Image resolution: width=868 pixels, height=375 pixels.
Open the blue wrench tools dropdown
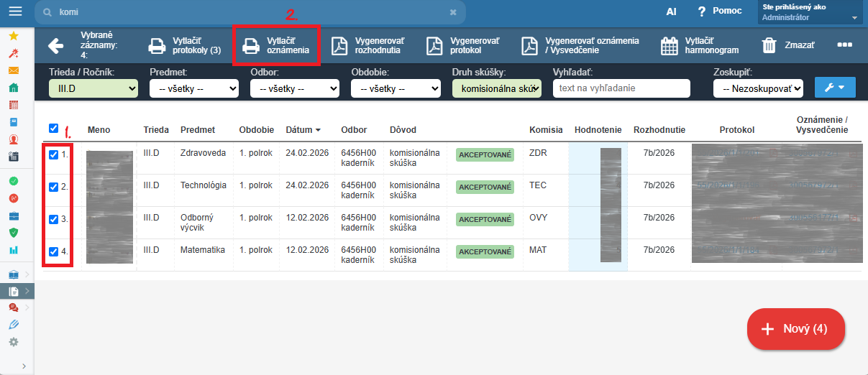coord(834,88)
